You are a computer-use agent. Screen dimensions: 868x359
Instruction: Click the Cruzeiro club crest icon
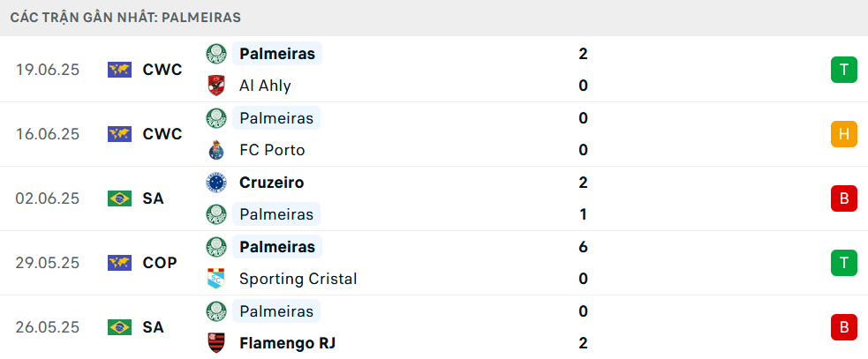tap(215, 183)
